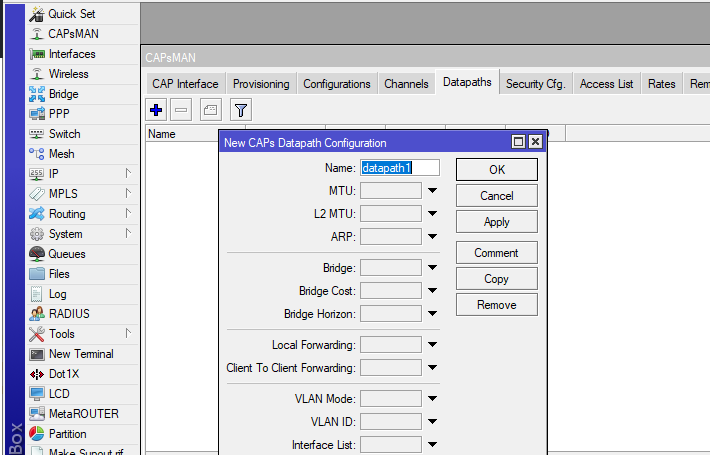Launch New Terminal from sidebar

pos(80,354)
